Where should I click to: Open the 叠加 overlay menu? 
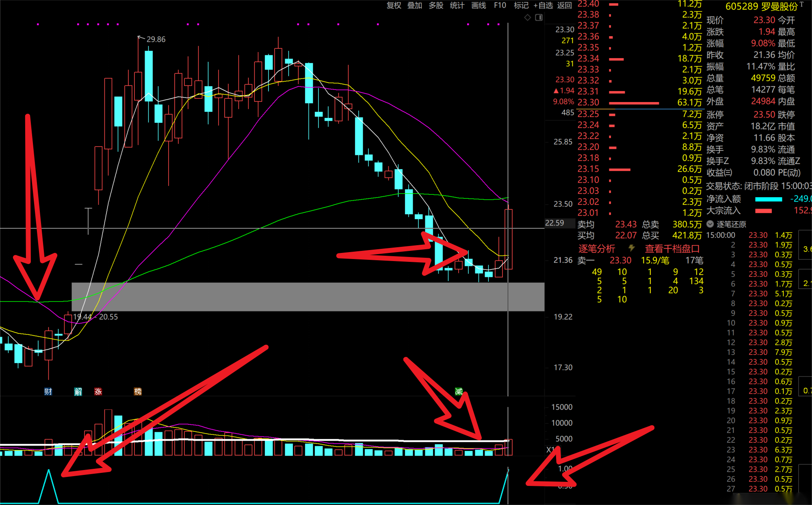click(415, 5)
